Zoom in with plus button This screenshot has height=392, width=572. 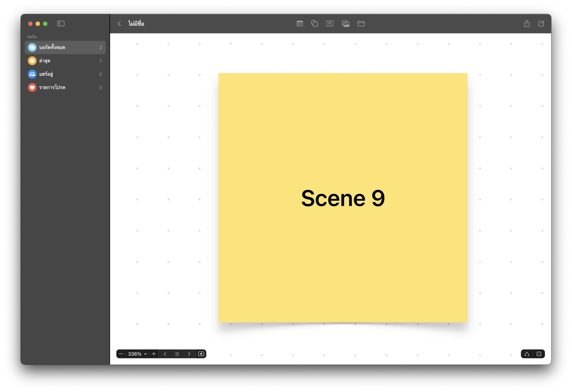154,354
